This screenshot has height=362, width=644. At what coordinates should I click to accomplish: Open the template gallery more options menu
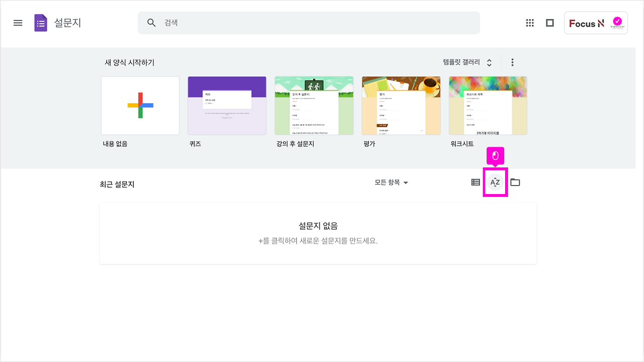(x=512, y=62)
